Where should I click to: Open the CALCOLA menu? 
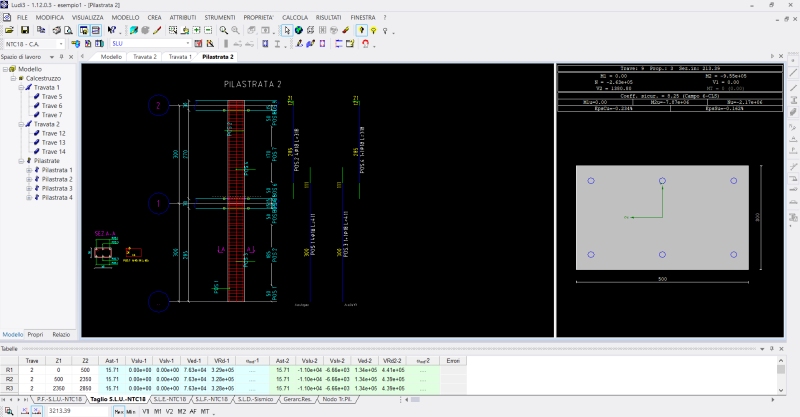click(x=295, y=18)
